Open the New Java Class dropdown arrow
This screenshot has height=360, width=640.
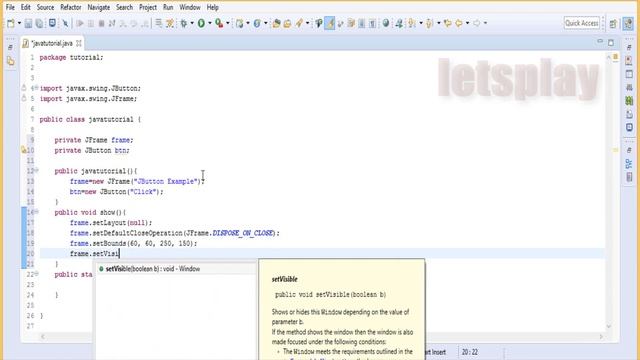tap(266, 23)
